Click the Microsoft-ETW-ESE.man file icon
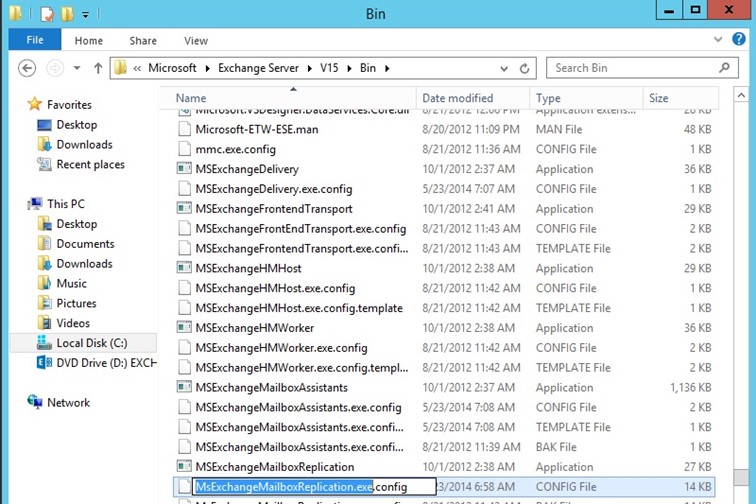 pos(184,129)
